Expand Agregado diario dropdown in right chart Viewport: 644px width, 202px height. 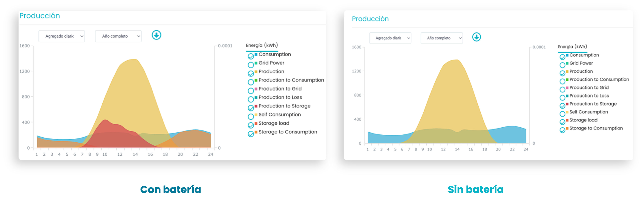pos(390,38)
